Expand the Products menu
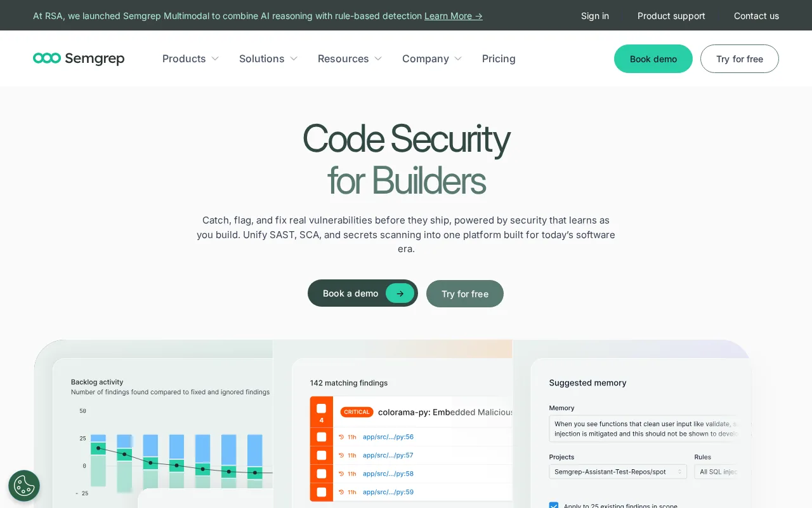Screen dimensions: 812x508 [x=190, y=58]
